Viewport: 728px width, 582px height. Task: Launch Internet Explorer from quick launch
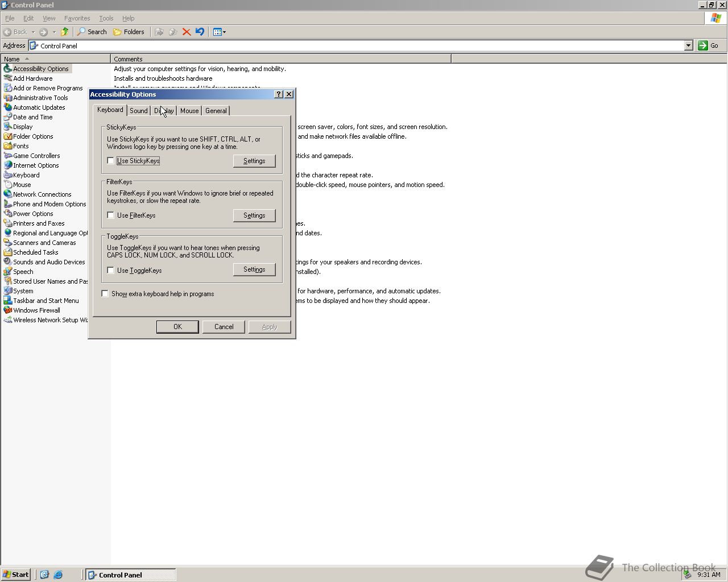pos(58,575)
